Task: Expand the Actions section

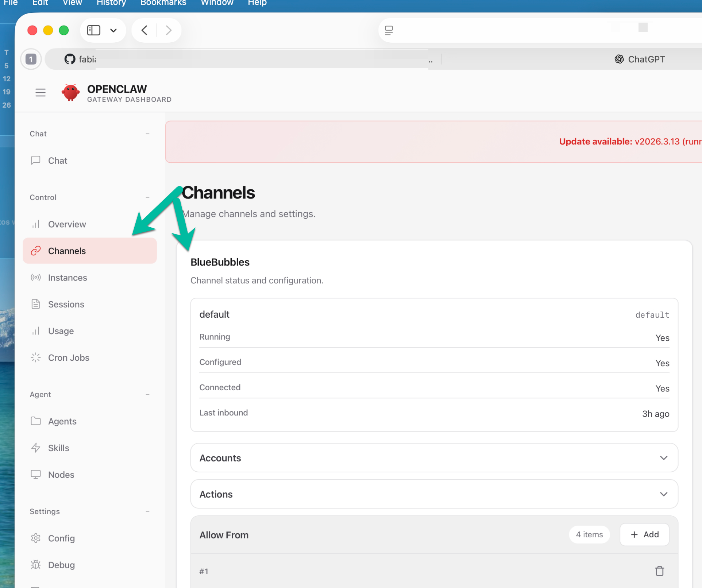Action: 434,494
